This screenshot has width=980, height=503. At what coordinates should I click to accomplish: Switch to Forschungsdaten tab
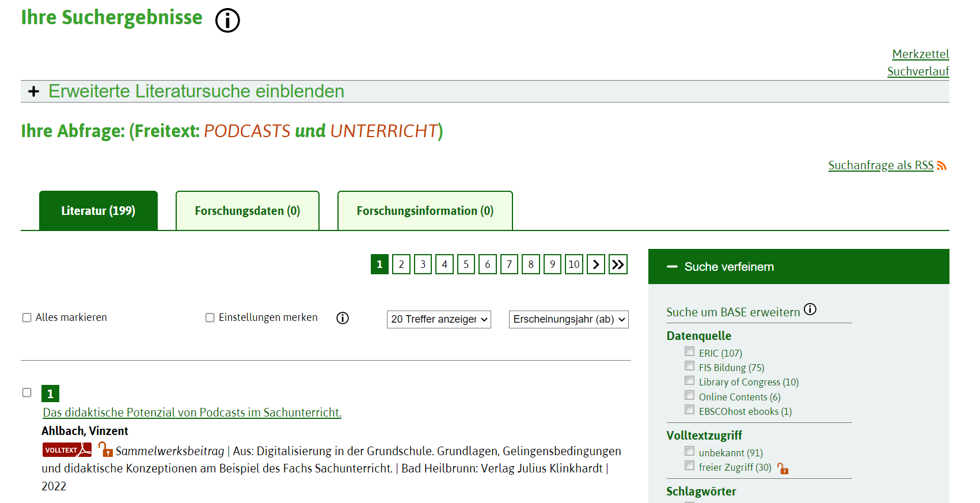click(x=248, y=211)
